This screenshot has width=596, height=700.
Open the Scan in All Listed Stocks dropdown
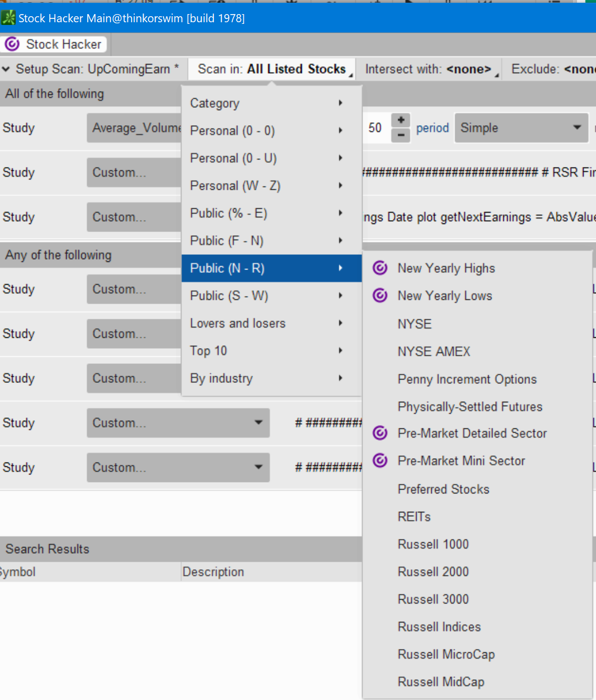click(271, 69)
